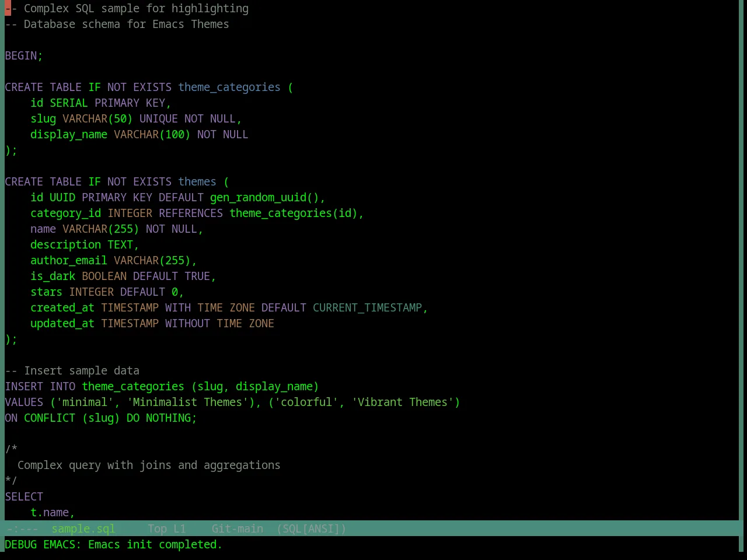The height and width of the screenshot is (560, 747).
Task: Click category_id column name
Action: click(x=66, y=213)
